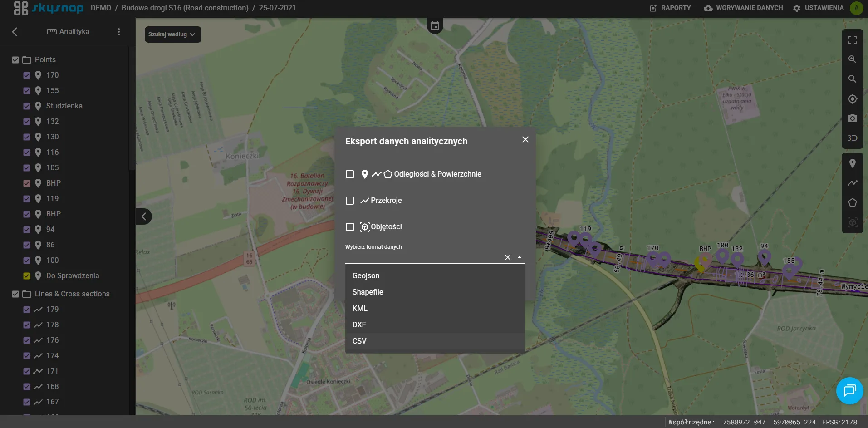Enable Odległości & Powierzchnie checkbox
This screenshot has width=868, height=428.
pyautogui.click(x=350, y=174)
